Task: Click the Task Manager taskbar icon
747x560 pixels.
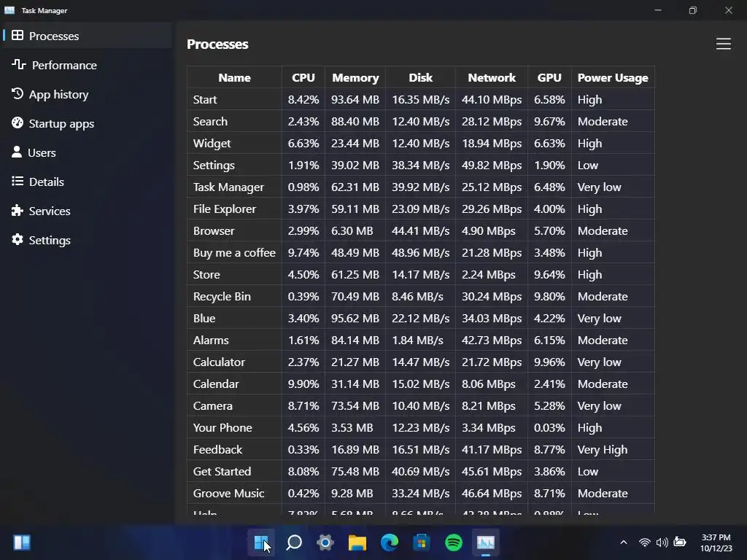Action: pyautogui.click(x=485, y=542)
